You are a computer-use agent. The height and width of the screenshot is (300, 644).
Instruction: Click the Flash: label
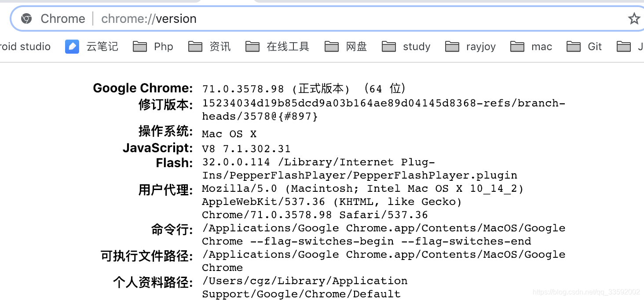click(174, 163)
